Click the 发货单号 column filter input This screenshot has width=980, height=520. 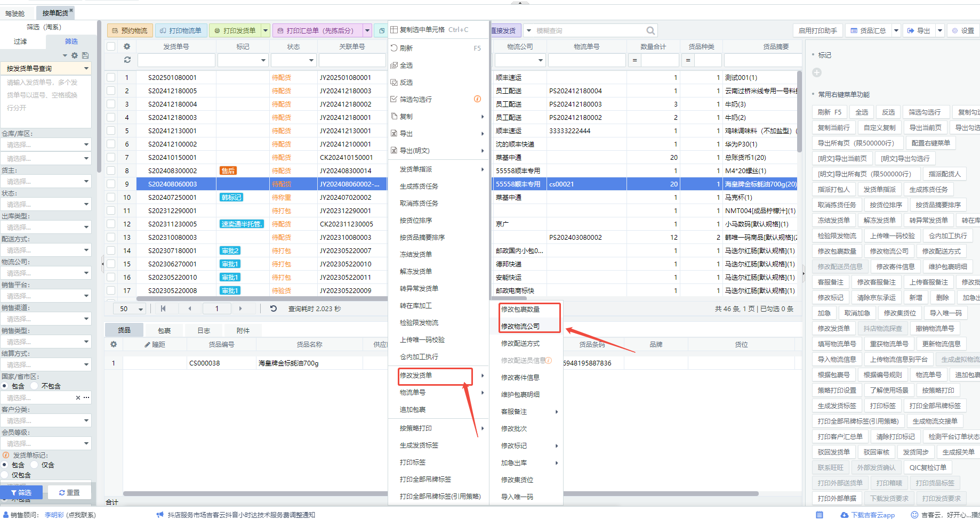(176, 60)
